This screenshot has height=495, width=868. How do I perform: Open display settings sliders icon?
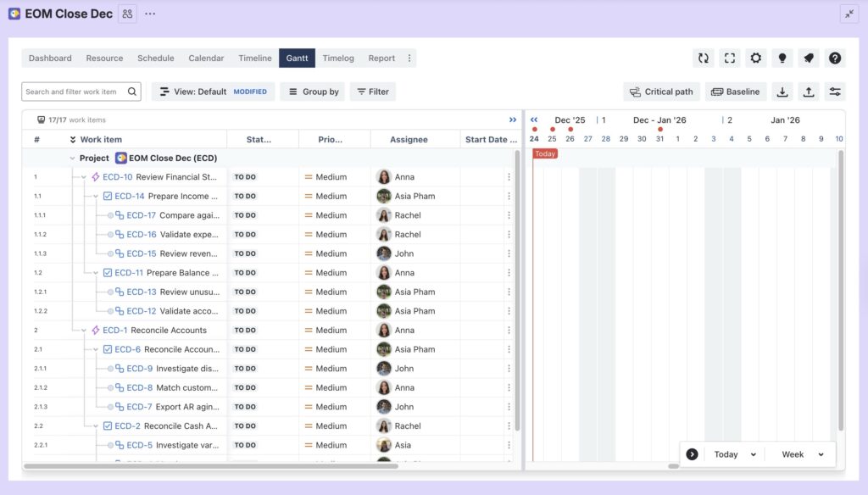point(836,91)
